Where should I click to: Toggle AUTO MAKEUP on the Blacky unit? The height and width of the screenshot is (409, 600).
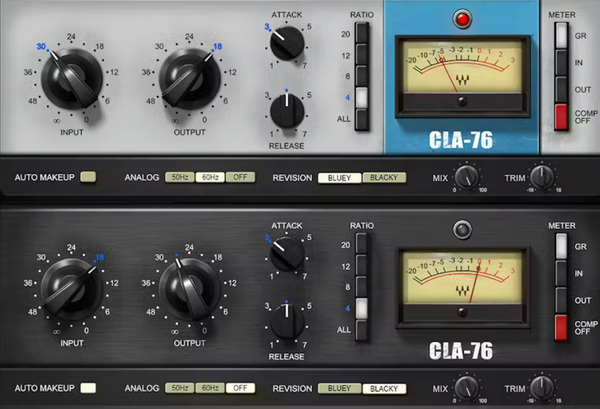pyautogui.click(x=88, y=388)
